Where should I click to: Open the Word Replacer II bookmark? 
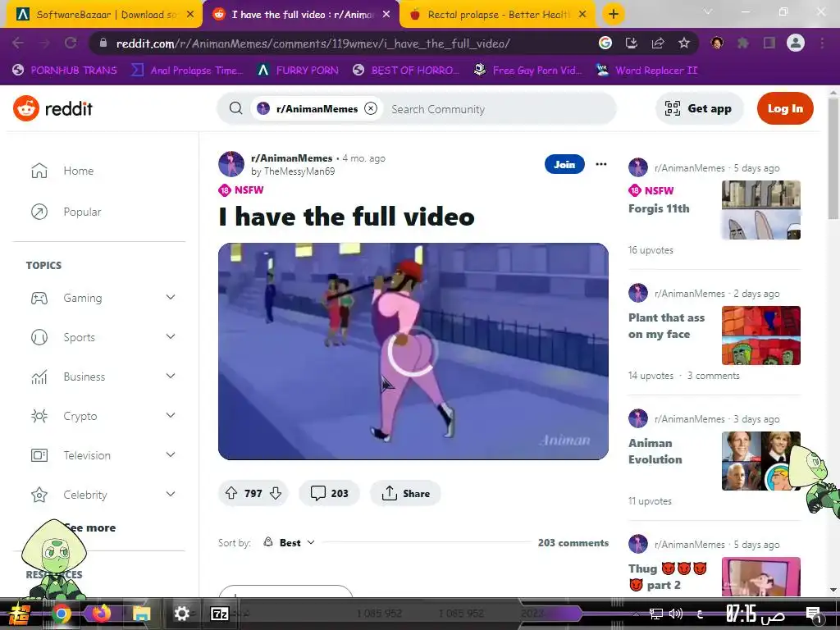coord(647,71)
